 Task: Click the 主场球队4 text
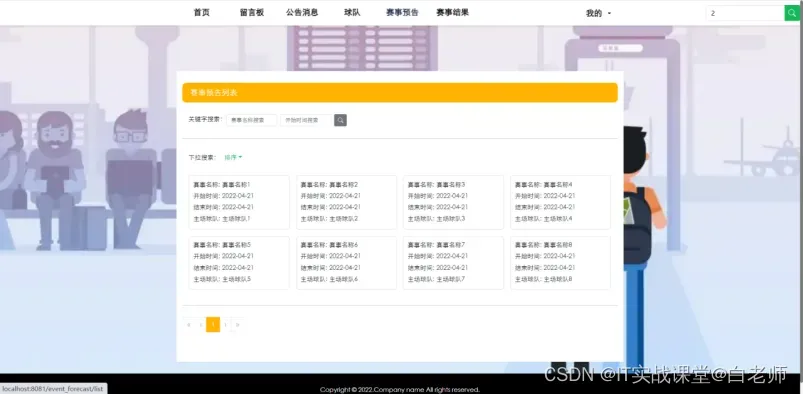click(558, 219)
